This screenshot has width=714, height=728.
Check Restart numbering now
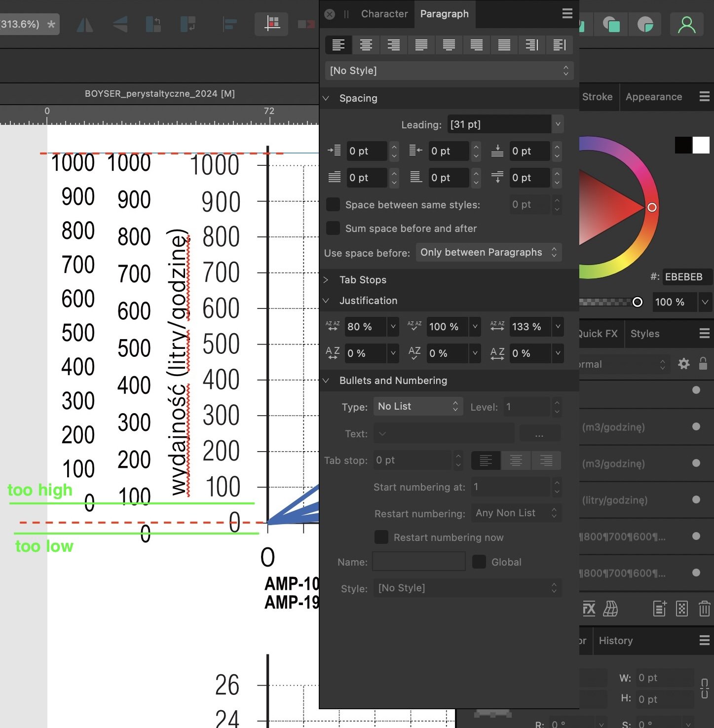click(381, 537)
